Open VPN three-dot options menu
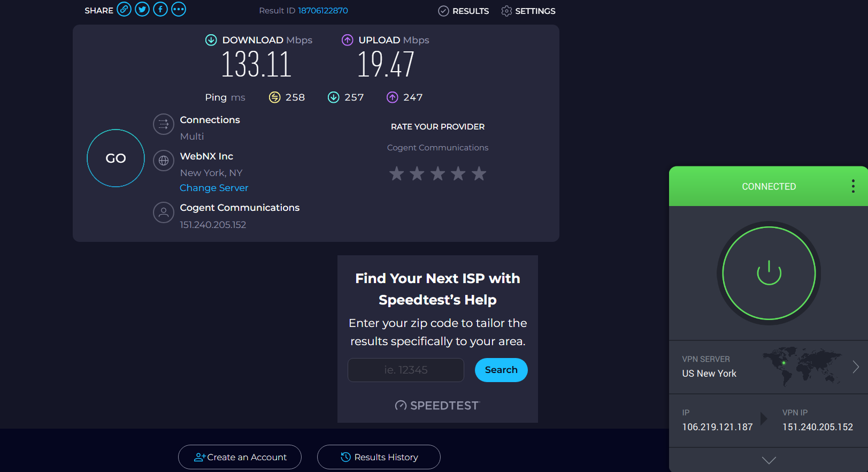The height and width of the screenshot is (472, 868). [853, 186]
